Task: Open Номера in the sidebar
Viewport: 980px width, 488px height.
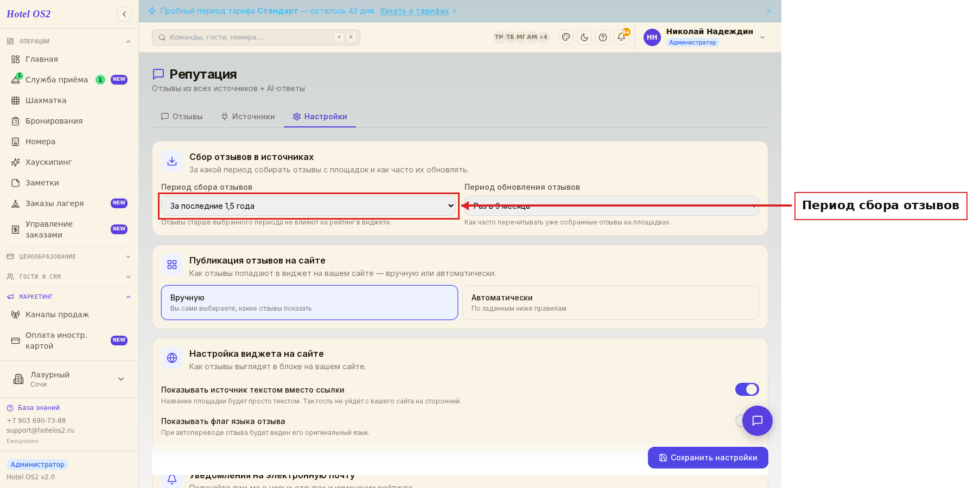Action: point(69,142)
